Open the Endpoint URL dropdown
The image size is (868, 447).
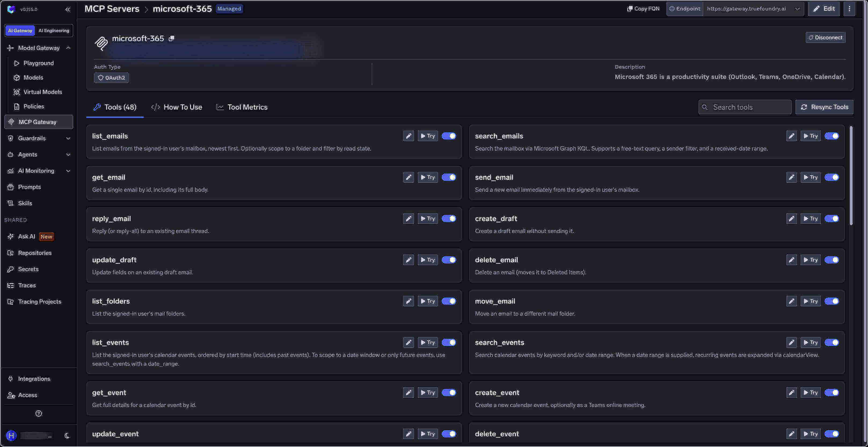point(753,9)
